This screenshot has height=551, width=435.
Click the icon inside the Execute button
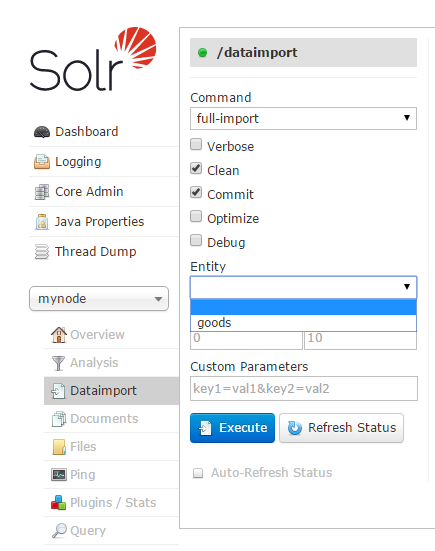206,428
